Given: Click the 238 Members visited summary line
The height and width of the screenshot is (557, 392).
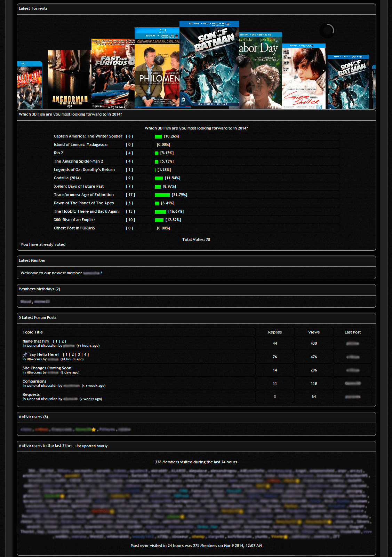Looking at the screenshot, I should [196, 462].
